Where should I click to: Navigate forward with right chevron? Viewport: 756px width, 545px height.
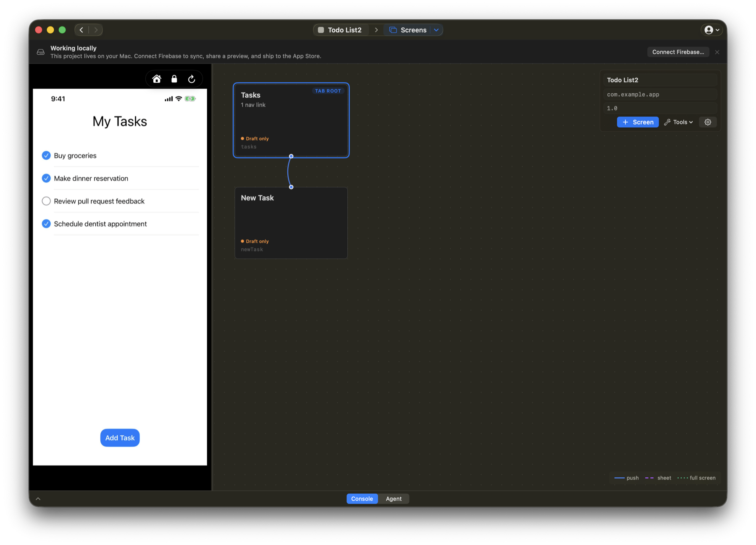96,30
